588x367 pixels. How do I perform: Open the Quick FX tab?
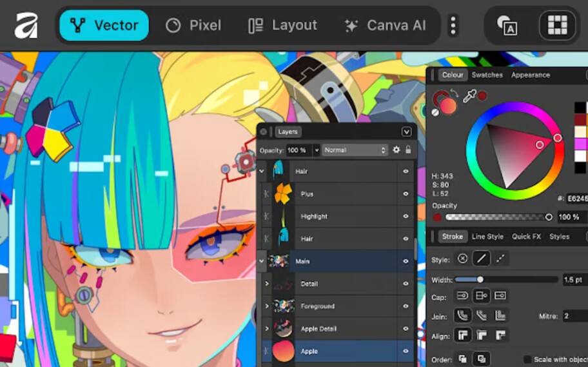pyautogui.click(x=526, y=237)
